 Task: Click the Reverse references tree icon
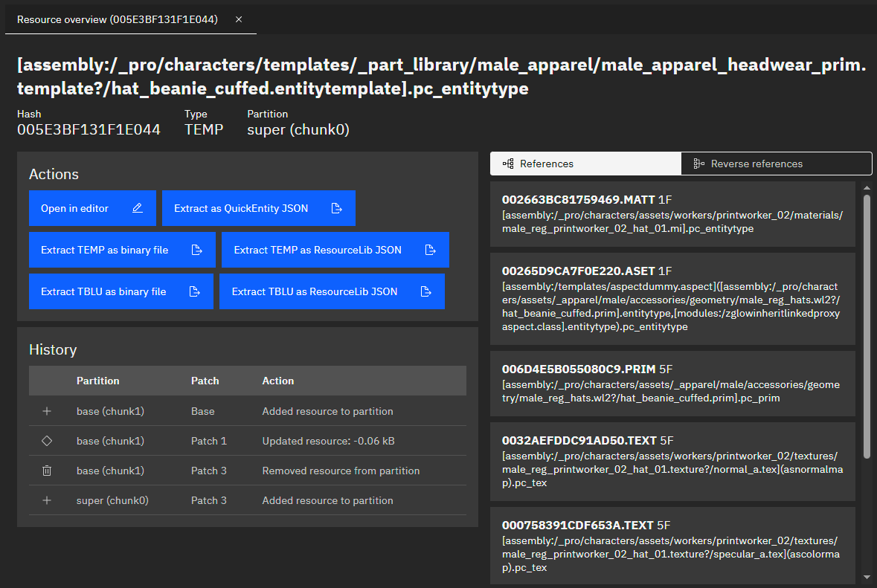tap(698, 164)
